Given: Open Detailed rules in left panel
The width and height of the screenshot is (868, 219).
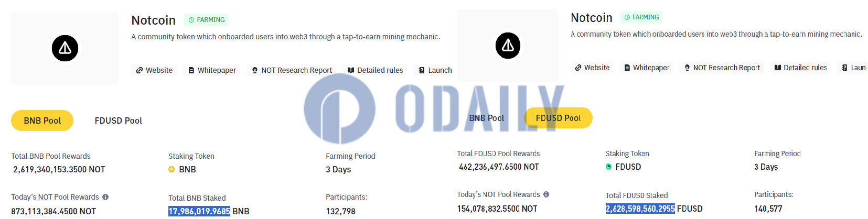Looking at the screenshot, I should coord(375,70).
